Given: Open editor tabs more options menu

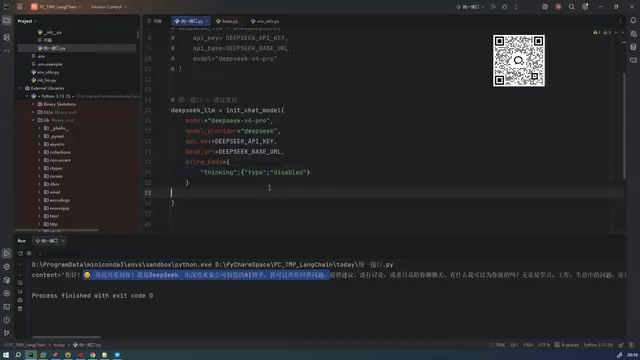Looking at the screenshot, I should (620, 21).
